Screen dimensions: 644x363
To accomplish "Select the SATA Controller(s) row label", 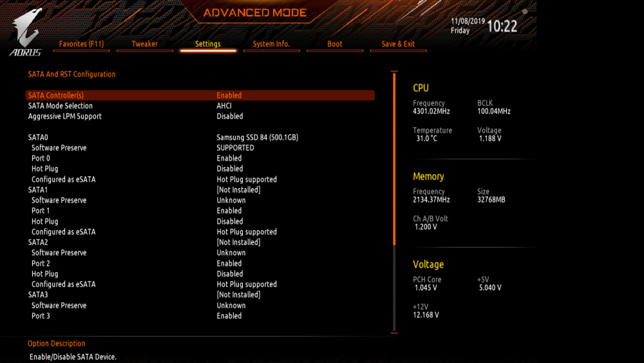I will 56,95.
